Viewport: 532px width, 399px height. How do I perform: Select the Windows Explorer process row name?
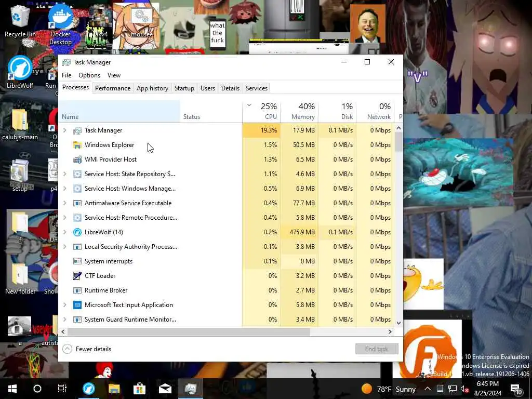pos(109,145)
